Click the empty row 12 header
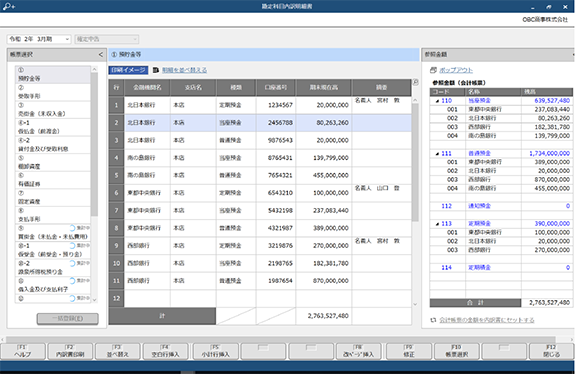 click(116, 298)
